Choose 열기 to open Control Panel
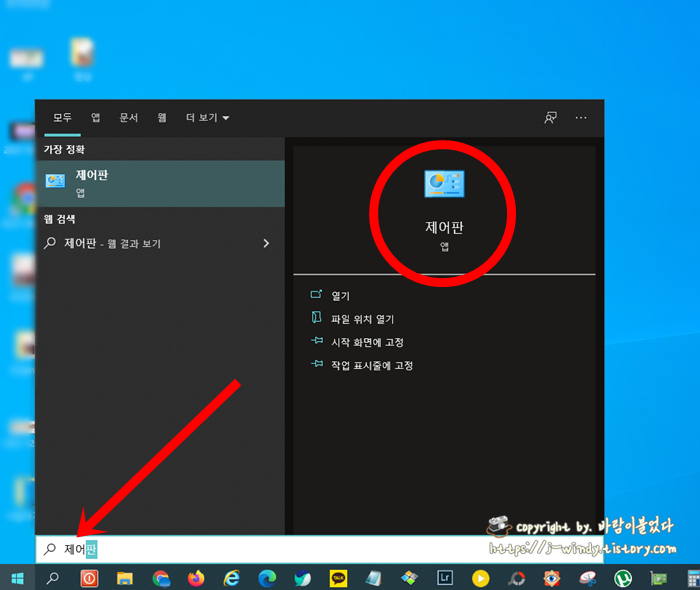This screenshot has width=700, height=590. coord(340,296)
